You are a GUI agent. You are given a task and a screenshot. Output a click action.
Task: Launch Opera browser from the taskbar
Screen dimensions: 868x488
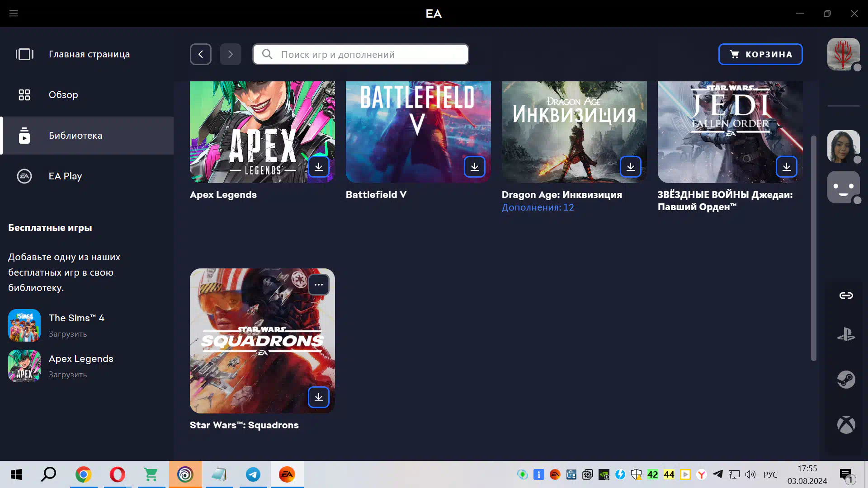coord(118,474)
